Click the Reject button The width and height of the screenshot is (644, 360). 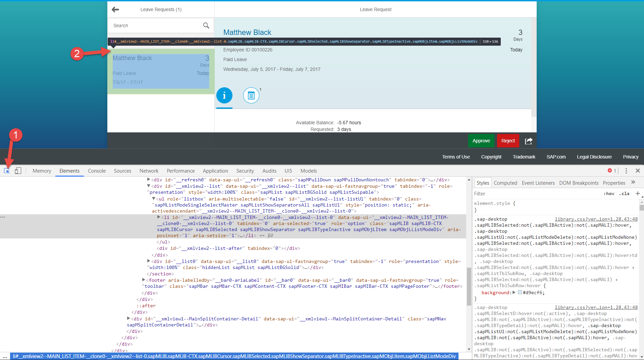(x=508, y=141)
